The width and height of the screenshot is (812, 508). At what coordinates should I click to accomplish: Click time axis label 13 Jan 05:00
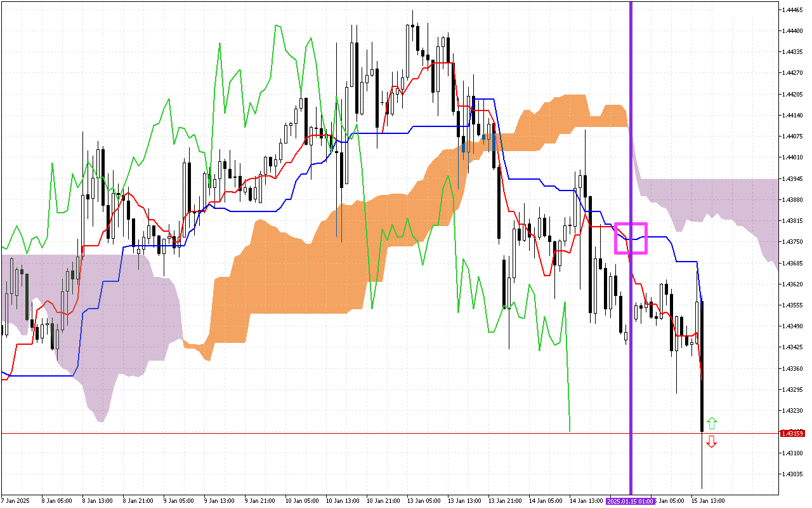422,501
